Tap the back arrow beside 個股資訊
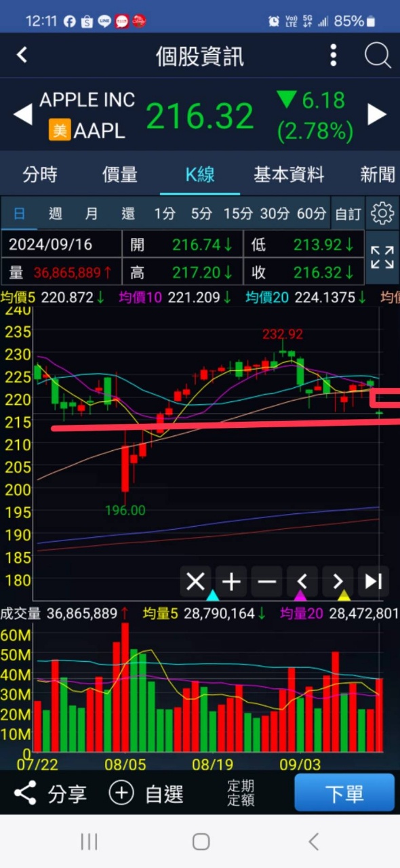Image resolution: width=400 pixels, height=868 pixels. tap(22, 55)
